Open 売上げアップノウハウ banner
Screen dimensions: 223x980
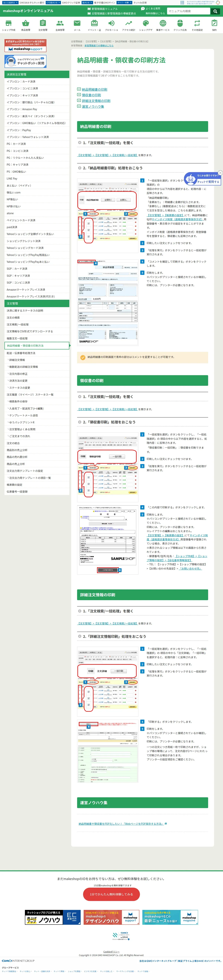tap(53, 918)
